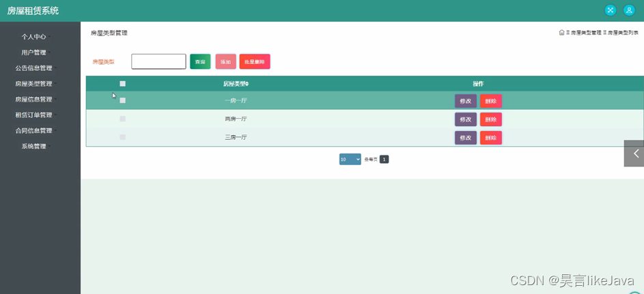Expand the side panel arrow on right edge
This screenshot has width=644, height=294.
(x=634, y=153)
